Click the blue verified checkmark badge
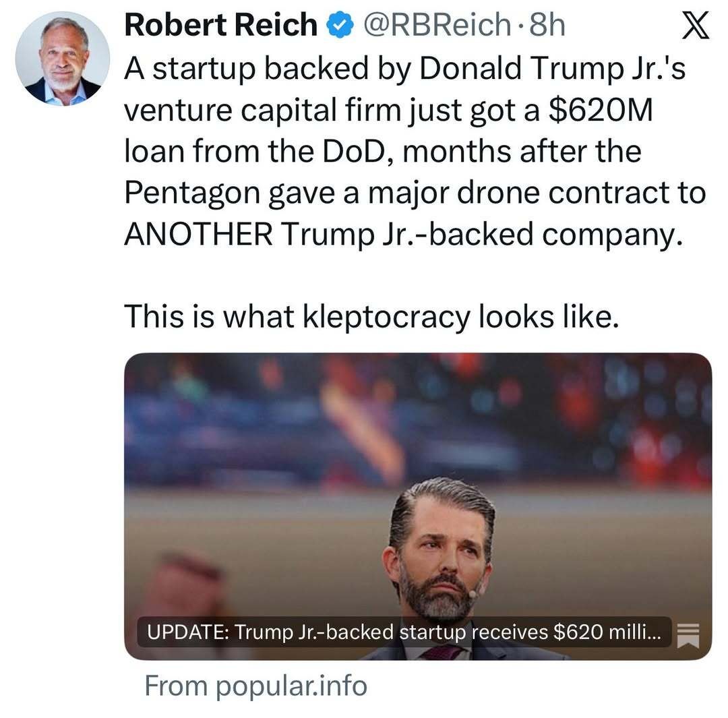This screenshot has height=718, width=728. coord(338,26)
